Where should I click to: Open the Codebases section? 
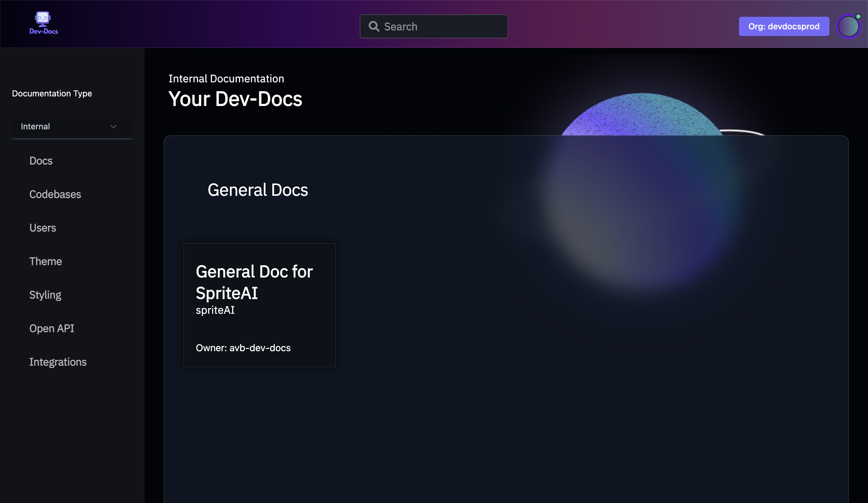(55, 194)
